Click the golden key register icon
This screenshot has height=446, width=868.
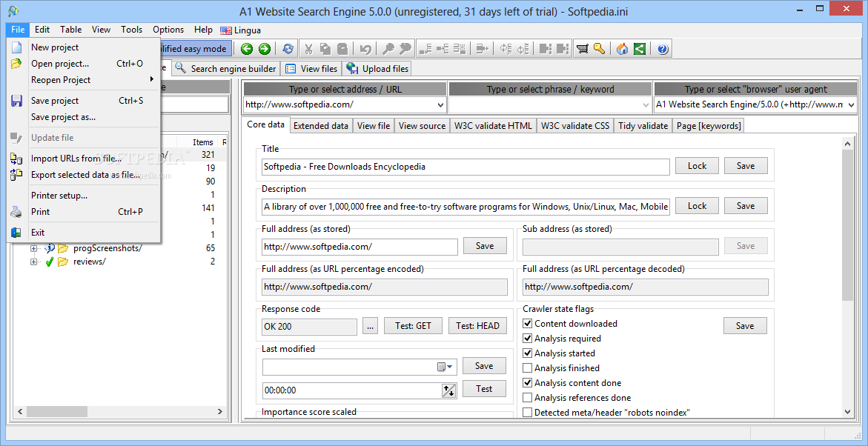(599, 49)
